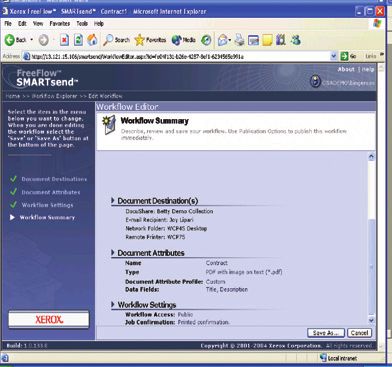Open the Media pane
The image size is (392, 367).
click(183, 40)
